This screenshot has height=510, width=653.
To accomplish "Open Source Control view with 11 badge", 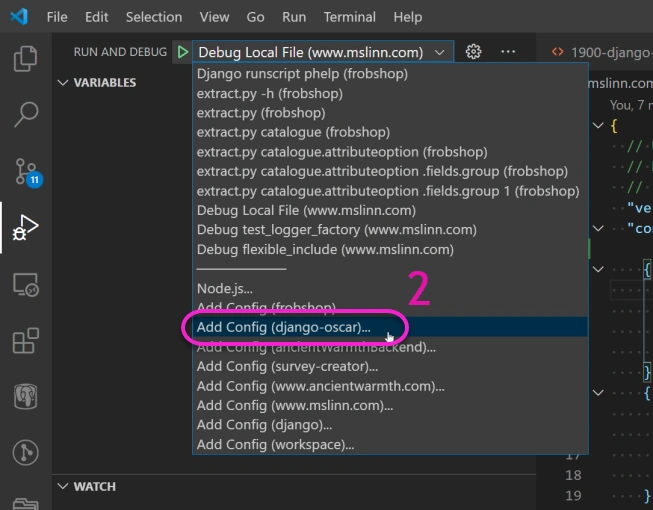I will point(26,171).
